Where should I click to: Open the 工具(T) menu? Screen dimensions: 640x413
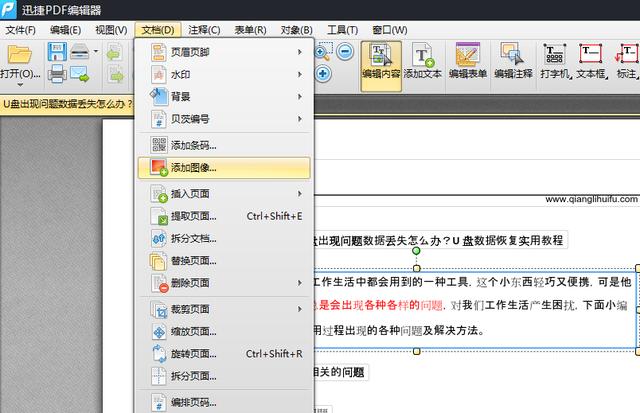342,30
